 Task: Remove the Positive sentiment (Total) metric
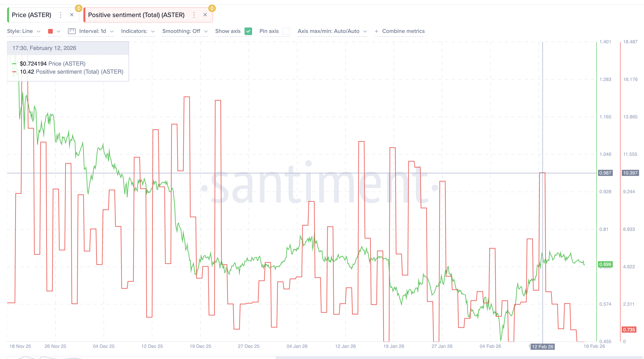click(205, 15)
